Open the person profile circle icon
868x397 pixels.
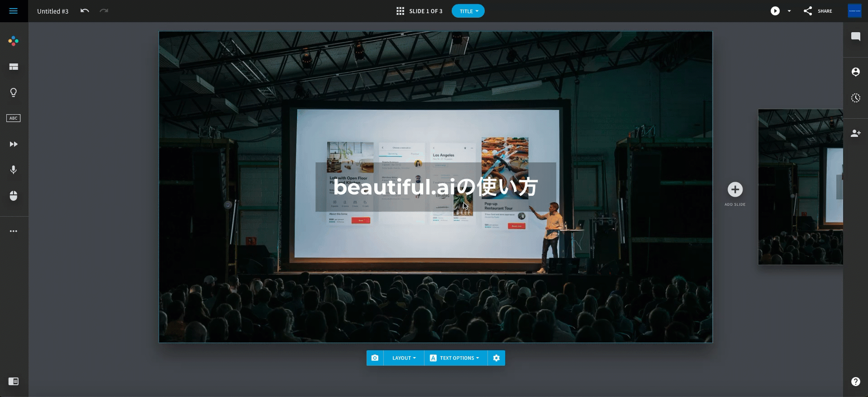click(855, 72)
